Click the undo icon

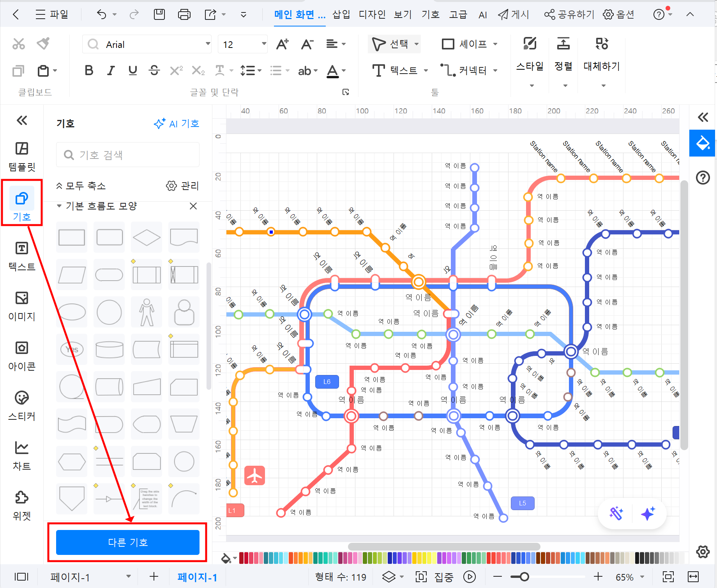[101, 15]
